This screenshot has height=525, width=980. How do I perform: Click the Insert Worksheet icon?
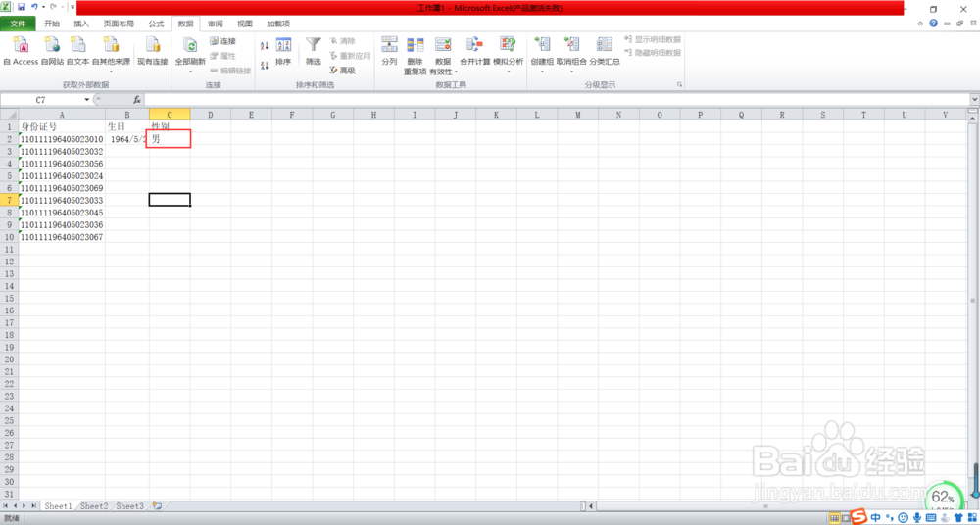tap(157, 505)
